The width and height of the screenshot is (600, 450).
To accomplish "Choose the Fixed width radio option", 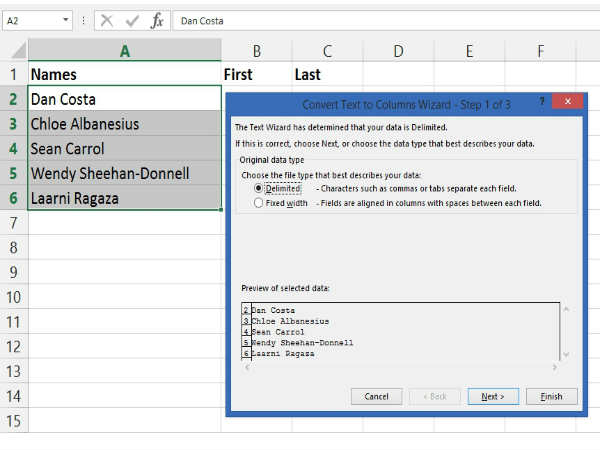I will coord(260,203).
